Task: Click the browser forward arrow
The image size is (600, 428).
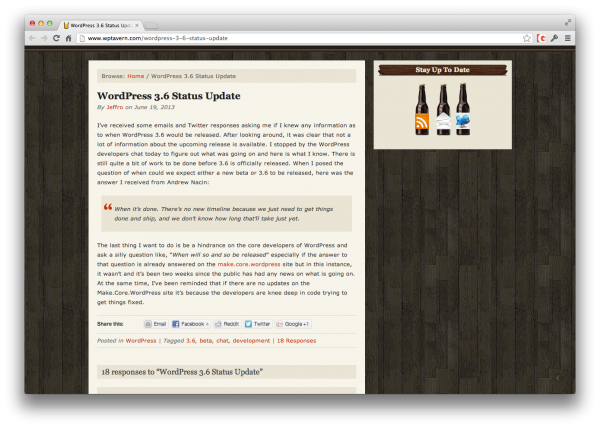Action: click(44, 38)
